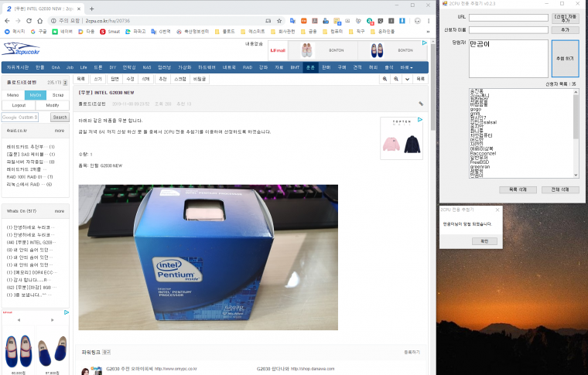Click the down chevron on the post toolbar
The image size is (588, 375).
(x=407, y=79)
